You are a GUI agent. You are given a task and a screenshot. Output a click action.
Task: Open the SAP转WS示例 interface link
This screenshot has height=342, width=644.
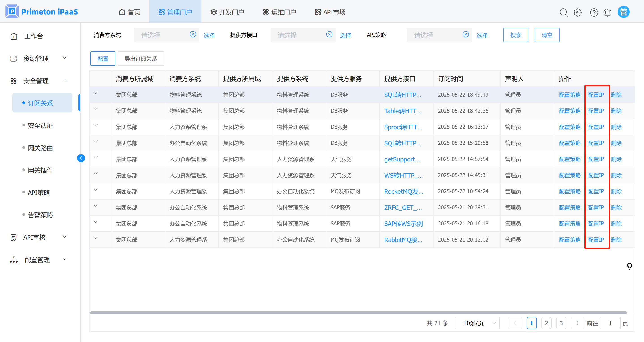403,224
